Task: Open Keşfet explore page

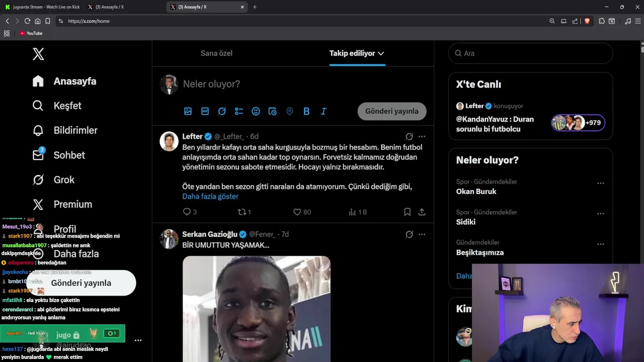Action: (56, 106)
